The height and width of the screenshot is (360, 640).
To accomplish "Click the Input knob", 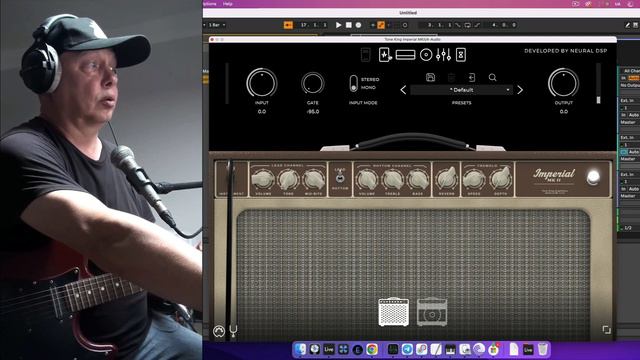I will coord(262,83).
